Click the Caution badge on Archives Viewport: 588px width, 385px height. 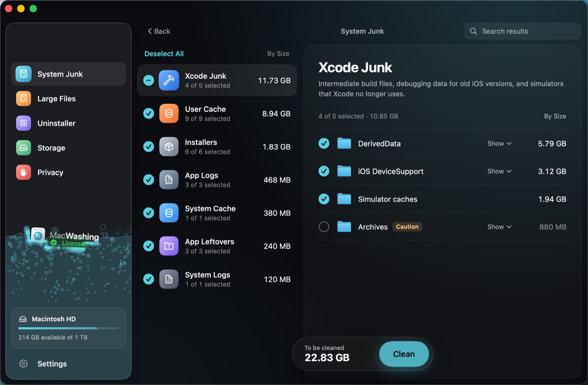(407, 227)
